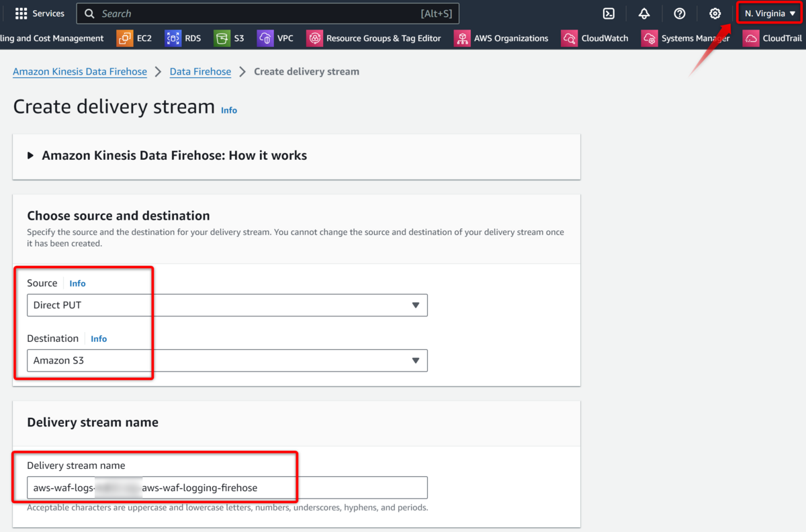Open the EC2 favorites shortcut label

pyautogui.click(x=144, y=38)
